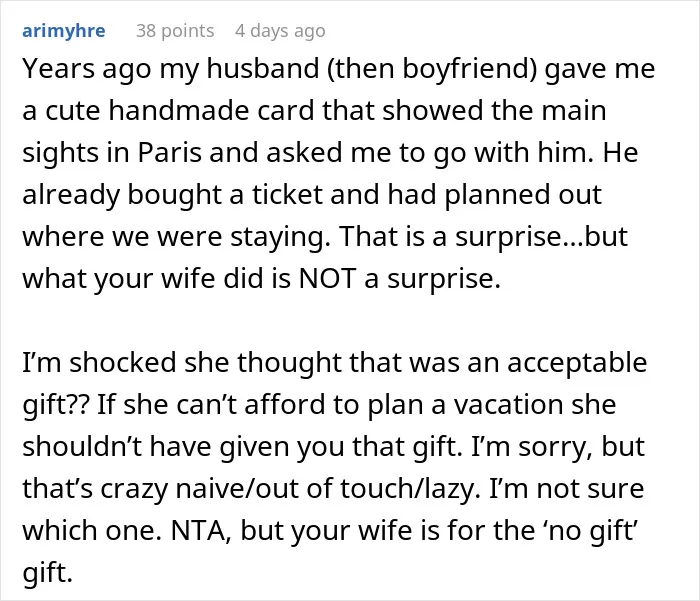The image size is (700, 601).
Task: Click the final word 'gift.' ending the comment
Action: tap(47, 572)
